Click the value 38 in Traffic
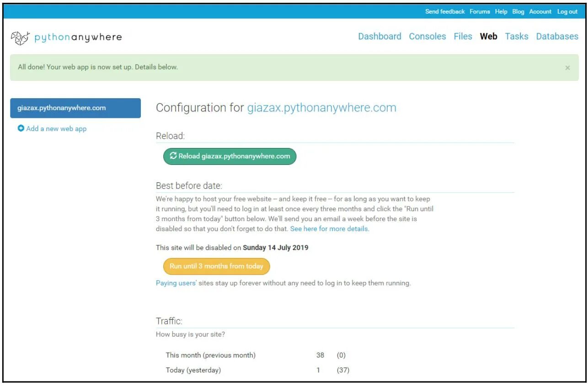This screenshot has height=386, width=588. point(320,355)
